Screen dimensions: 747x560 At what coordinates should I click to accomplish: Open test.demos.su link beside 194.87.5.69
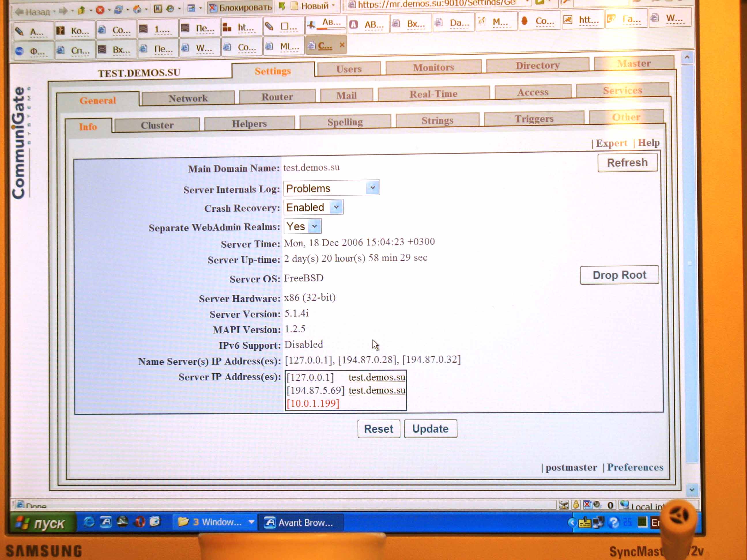[377, 390]
